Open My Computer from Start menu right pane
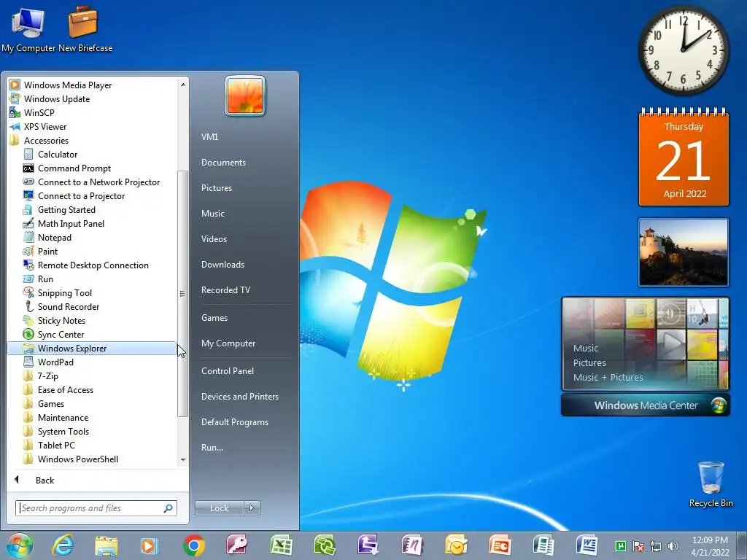Viewport: 747px width, 560px height. tap(228, 343)
